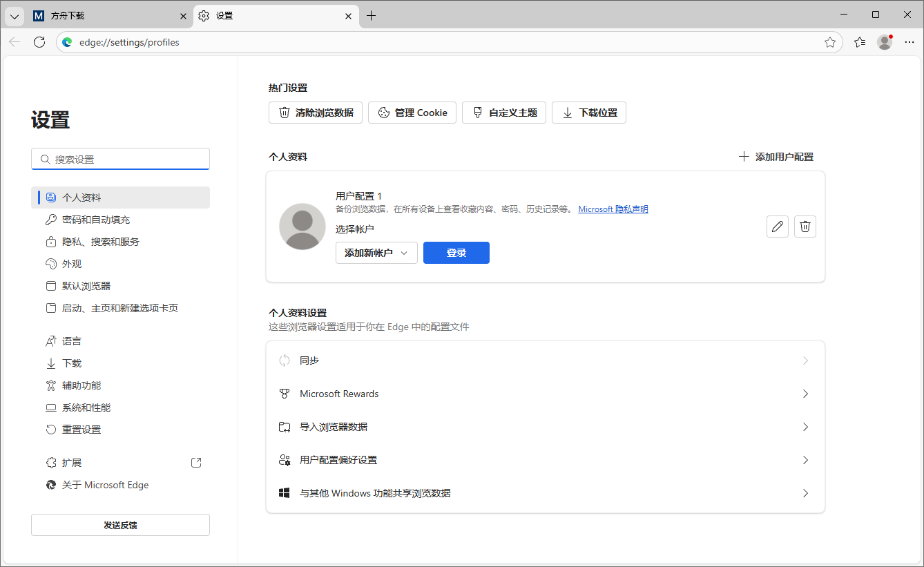Open the 添加新帐户 dropdown
Image resolution: width=924 pixels, height=567 pixels.
pyautogui.click(x=376, y=252)
